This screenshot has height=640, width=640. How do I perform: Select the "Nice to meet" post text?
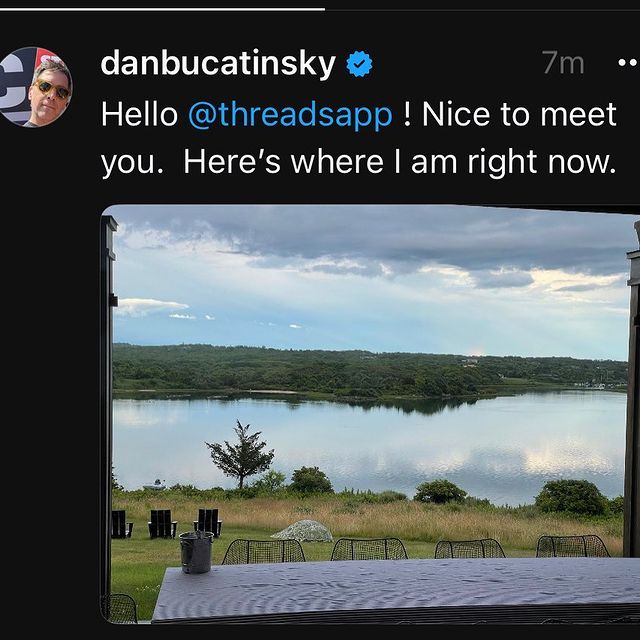519,114
